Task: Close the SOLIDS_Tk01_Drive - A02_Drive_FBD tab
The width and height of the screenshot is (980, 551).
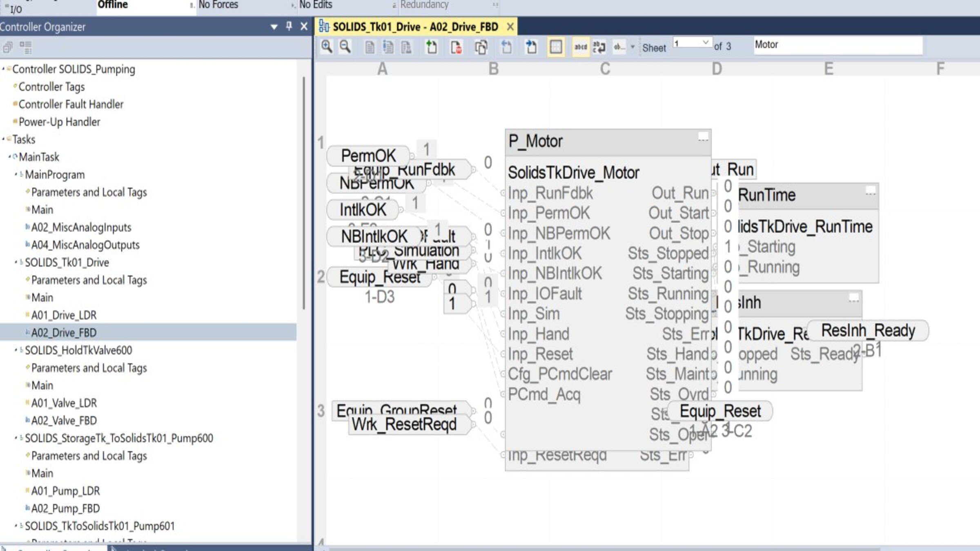Action: [510, 27]
